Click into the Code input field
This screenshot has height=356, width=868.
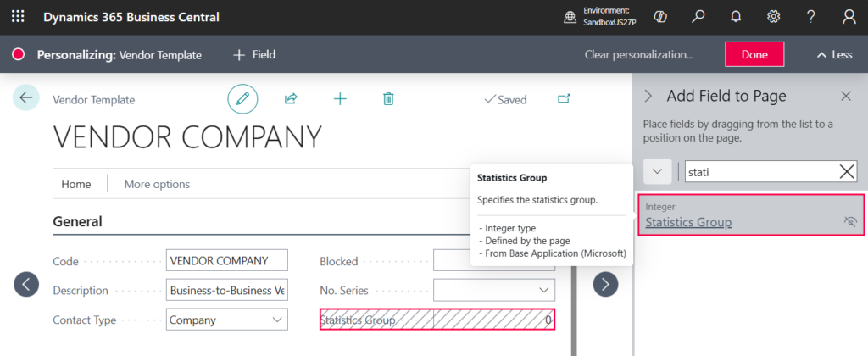coord(227,261)
